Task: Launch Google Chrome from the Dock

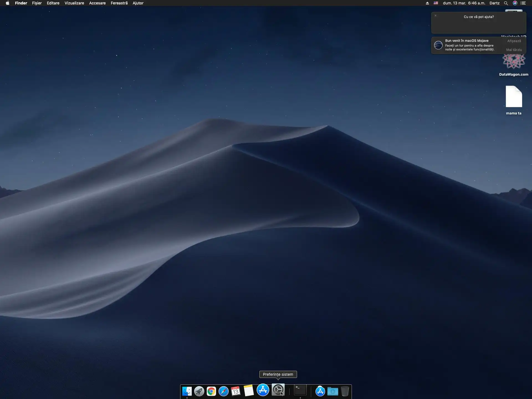Action: [x=211, y=391]
